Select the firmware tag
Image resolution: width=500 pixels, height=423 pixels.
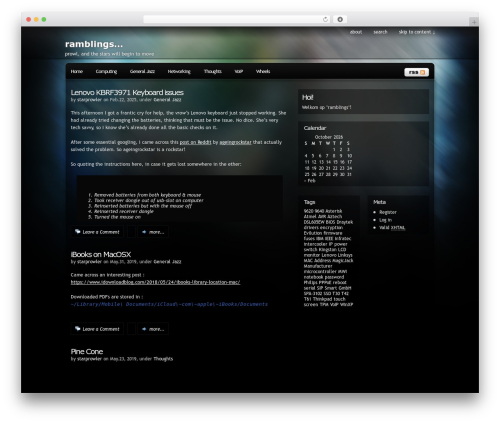point(332,233)
